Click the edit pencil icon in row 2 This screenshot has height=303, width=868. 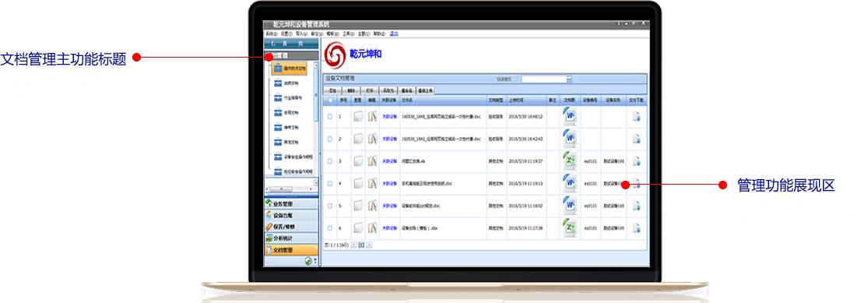coord(372,139)
